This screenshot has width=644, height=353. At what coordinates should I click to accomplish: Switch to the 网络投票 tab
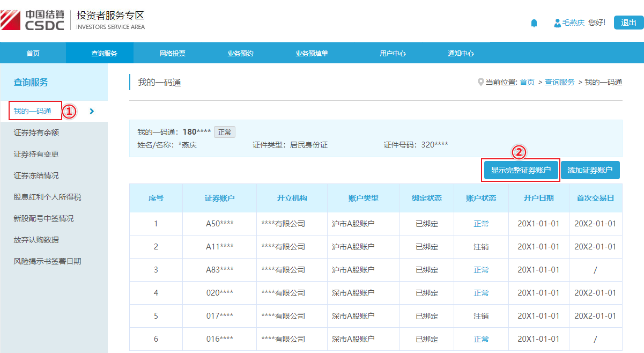[172, 54]
